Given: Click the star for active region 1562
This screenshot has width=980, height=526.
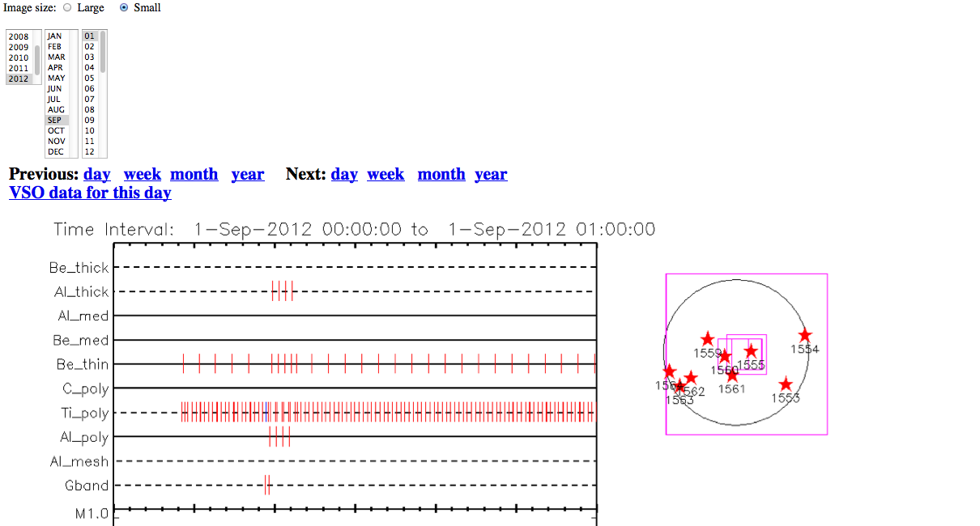Looking at the screenshot, I should click(x=690, y=378).
